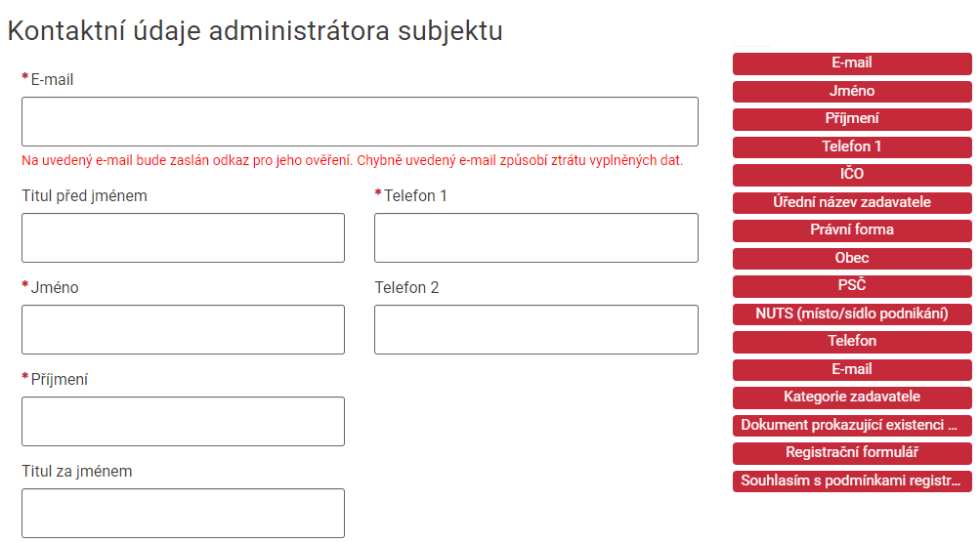This screenshot has width=980, height=543.
Task: Click the Obec red button
Action: (x=852, y=259)
